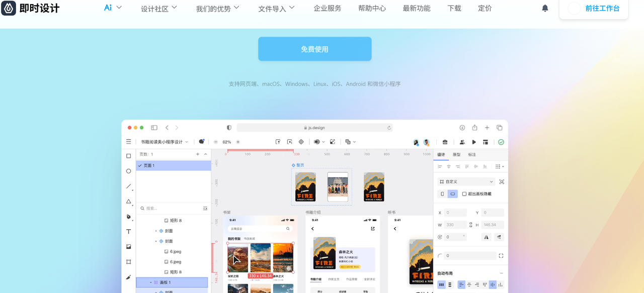Switch to the 标注 tab
Screen dimensions: 644x293
pos(472,155)
